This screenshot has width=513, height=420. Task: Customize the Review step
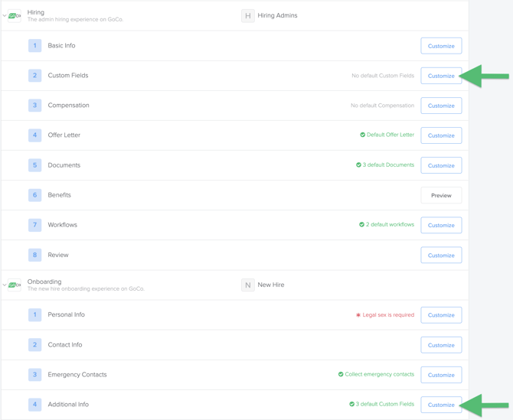click(441, 255)
